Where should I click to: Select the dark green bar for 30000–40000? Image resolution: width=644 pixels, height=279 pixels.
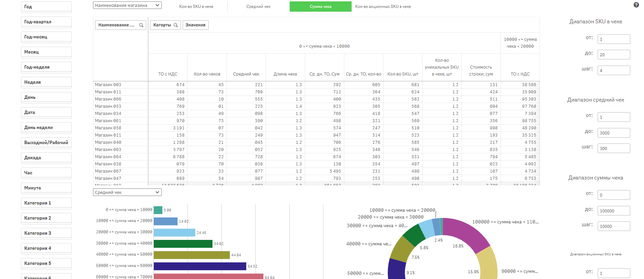183,244
